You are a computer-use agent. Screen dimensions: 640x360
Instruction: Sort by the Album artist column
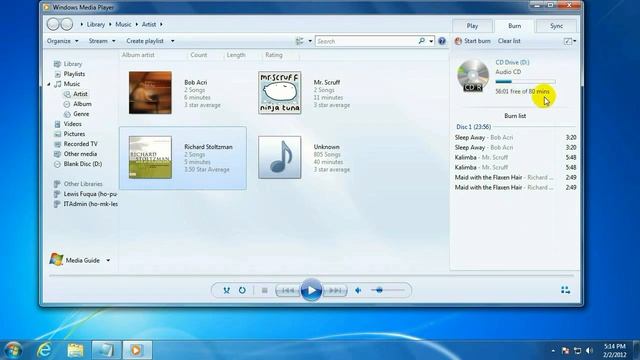tap(138, 55)
